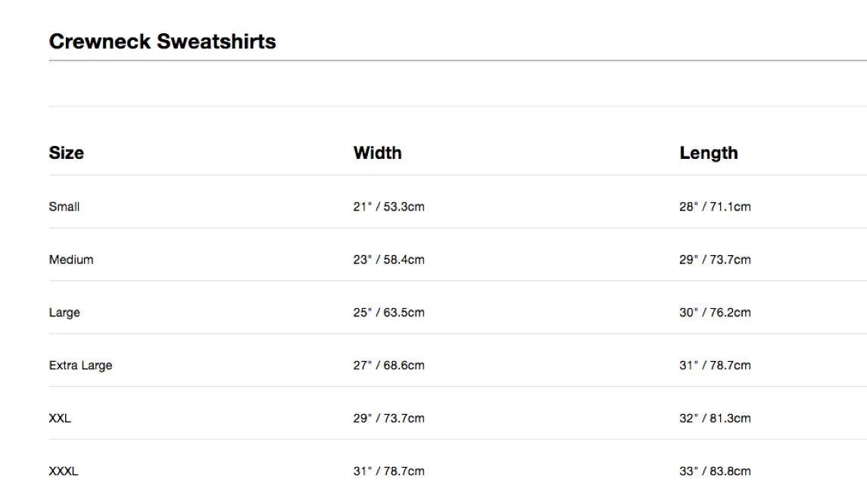The height and width of the screenshot is (504, 867).
Task: Select XXXL length 33" / 83.8cm
Action: pos(716,471)
